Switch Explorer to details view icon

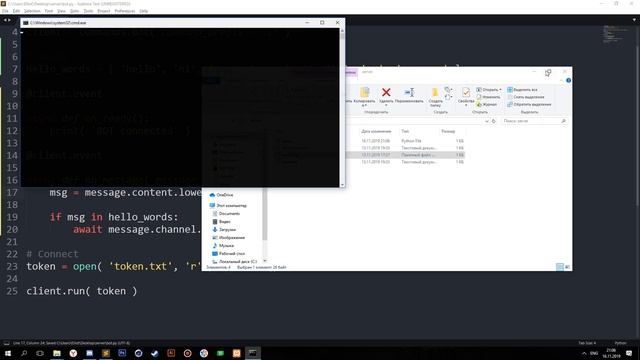click(560, 267)
